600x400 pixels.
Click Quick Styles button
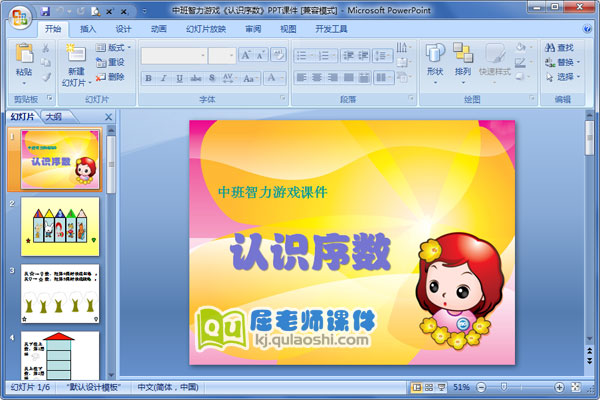[x=495, y=63]
